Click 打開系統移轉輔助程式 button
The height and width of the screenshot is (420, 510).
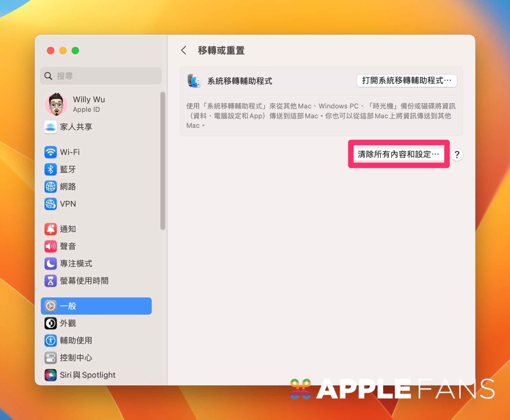point(407,81)
